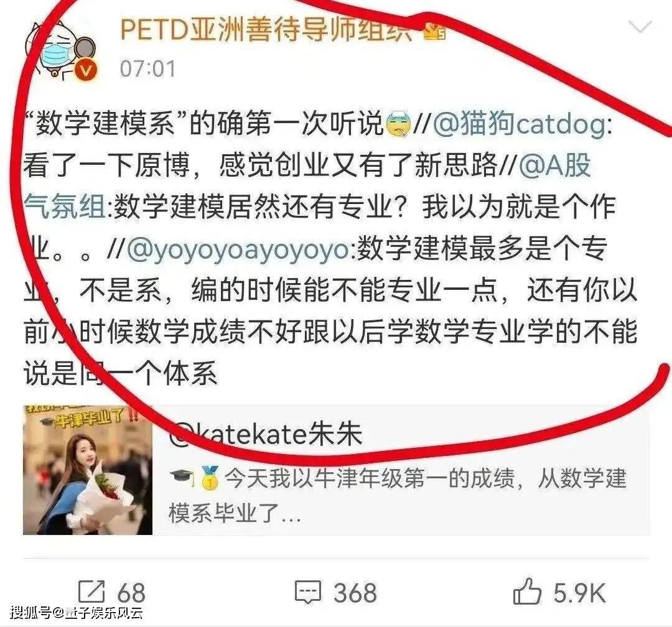Click the orange V verified badge

click(86, 70)
